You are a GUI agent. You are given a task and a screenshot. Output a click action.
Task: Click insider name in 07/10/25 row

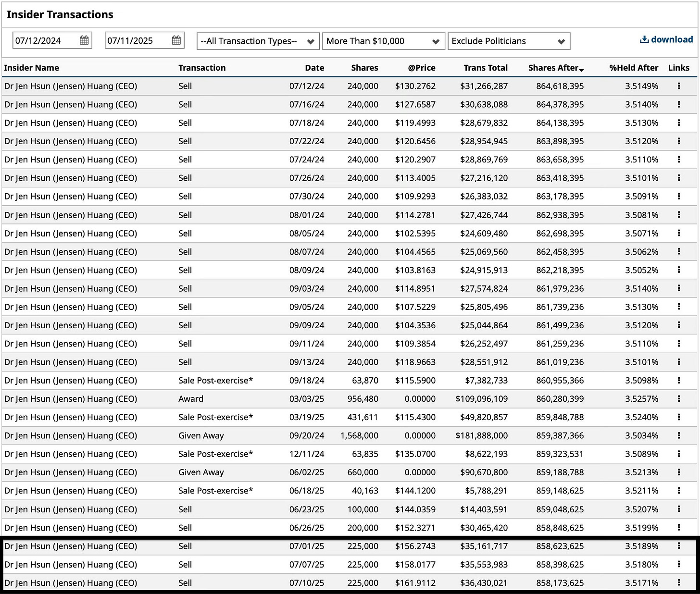pyautogui.click(x=71, y=582)
